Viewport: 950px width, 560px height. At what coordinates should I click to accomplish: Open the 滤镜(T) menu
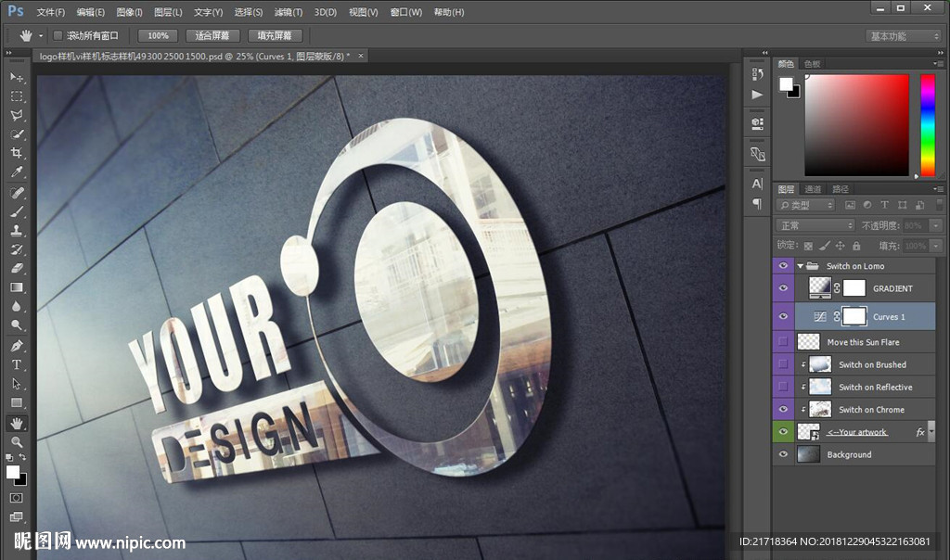click(x=289, y=12)
